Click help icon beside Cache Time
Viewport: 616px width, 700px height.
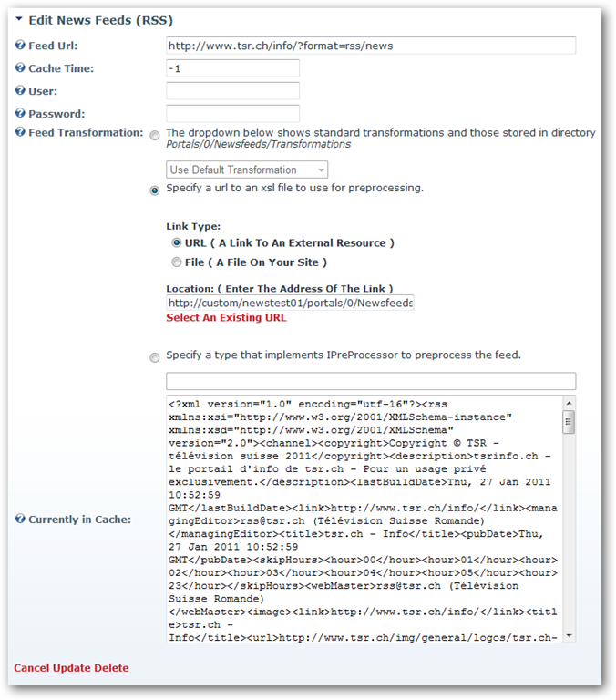click(20, 67)
